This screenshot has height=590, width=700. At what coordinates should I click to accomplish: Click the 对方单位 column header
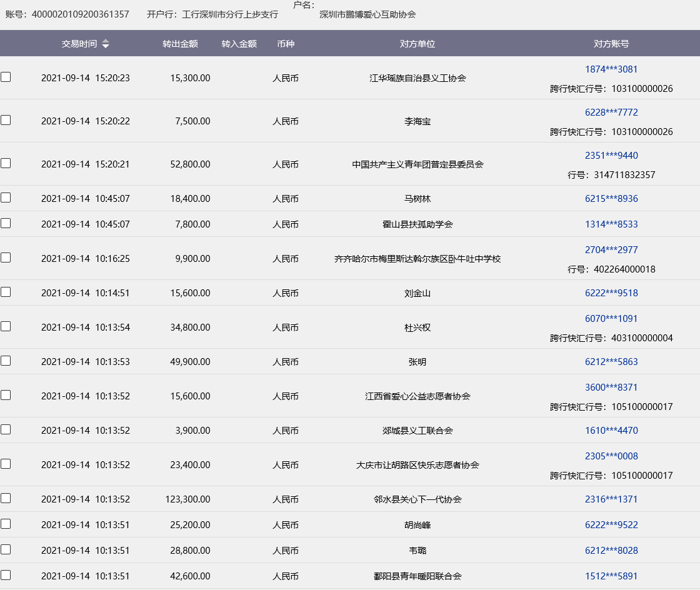417,44
